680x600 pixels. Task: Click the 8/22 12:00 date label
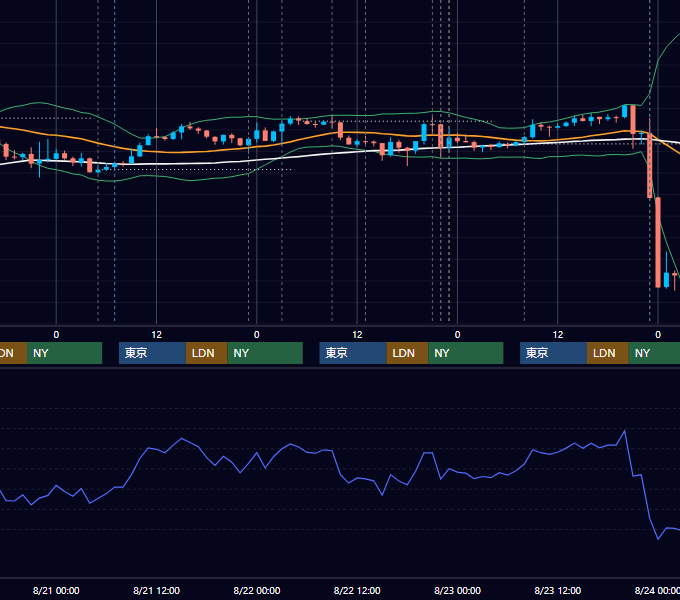coord(357,590)
